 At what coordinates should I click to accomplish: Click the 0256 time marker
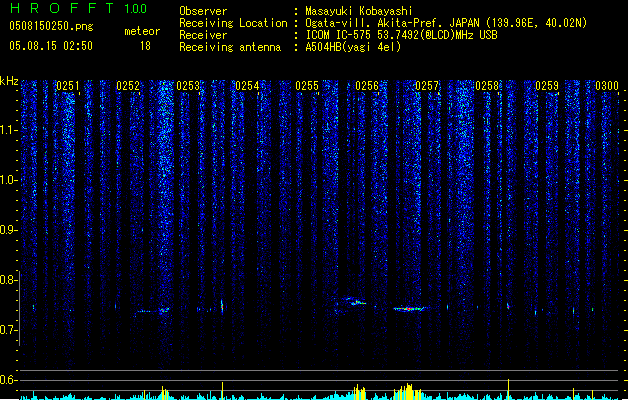tap(367, 86)
